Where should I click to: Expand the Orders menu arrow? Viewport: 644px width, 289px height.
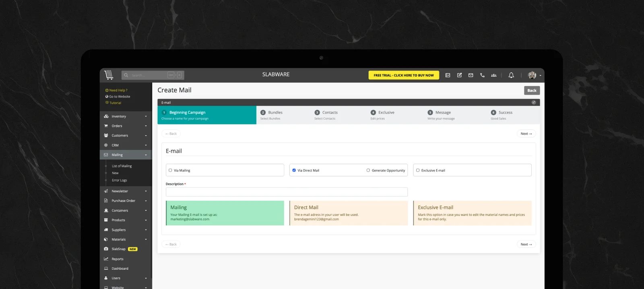[x=146, y=126]
